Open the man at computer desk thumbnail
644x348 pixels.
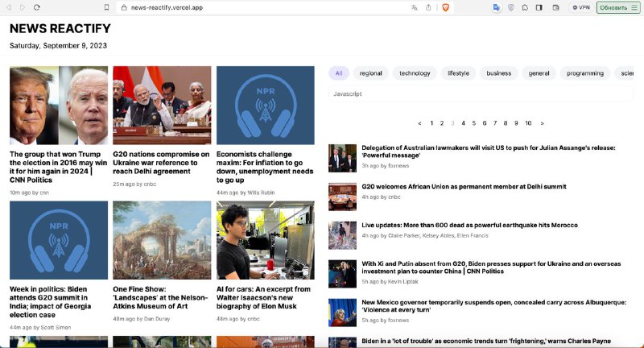click(x=266, y=240)
